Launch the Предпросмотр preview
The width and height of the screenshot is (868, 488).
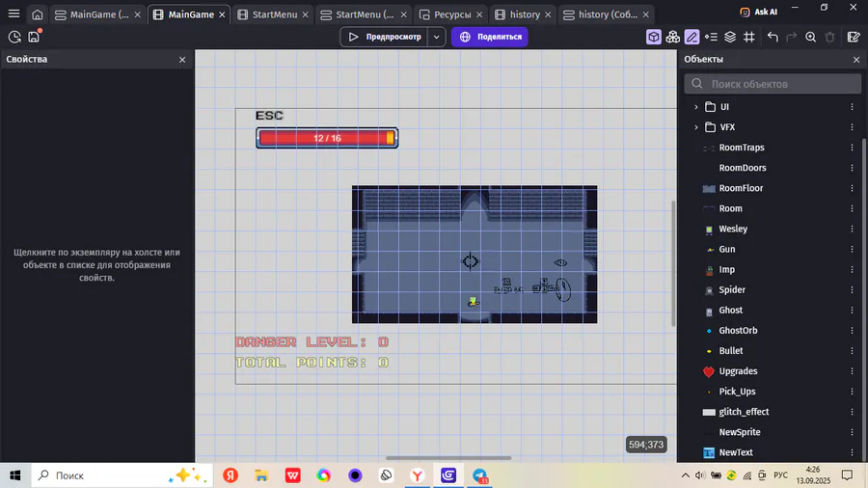click(386, 37)
